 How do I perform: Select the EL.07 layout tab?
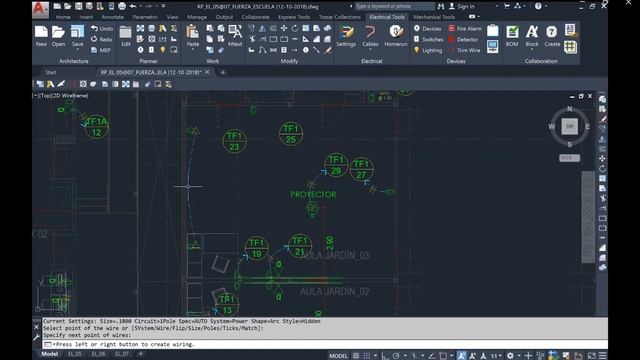(122, 354)
